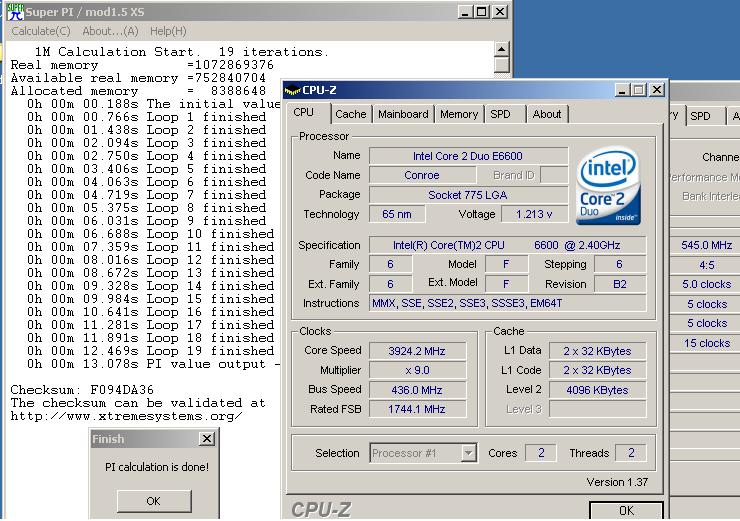This screenshot has height=521, width=740.
Task: Click the Code Name value Conroe
Action: [x=422, y=175]
